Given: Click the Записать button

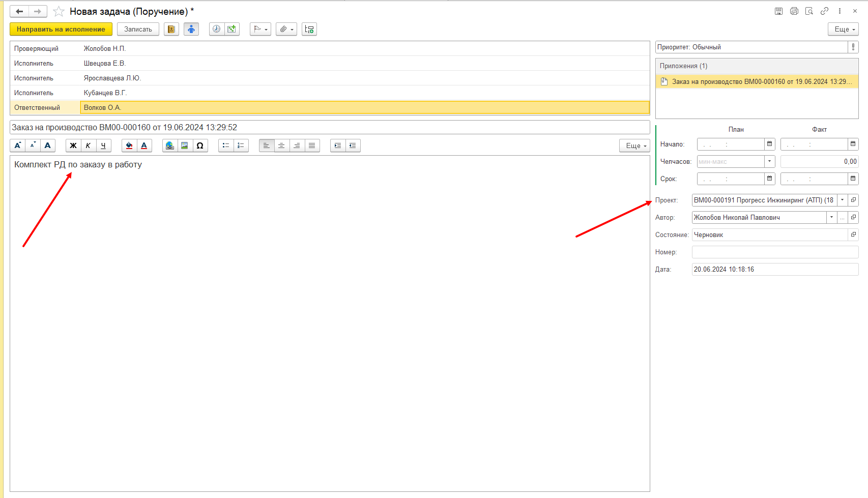Looking at the screenshot, I should pyautogui.click(x=138, y=30).
